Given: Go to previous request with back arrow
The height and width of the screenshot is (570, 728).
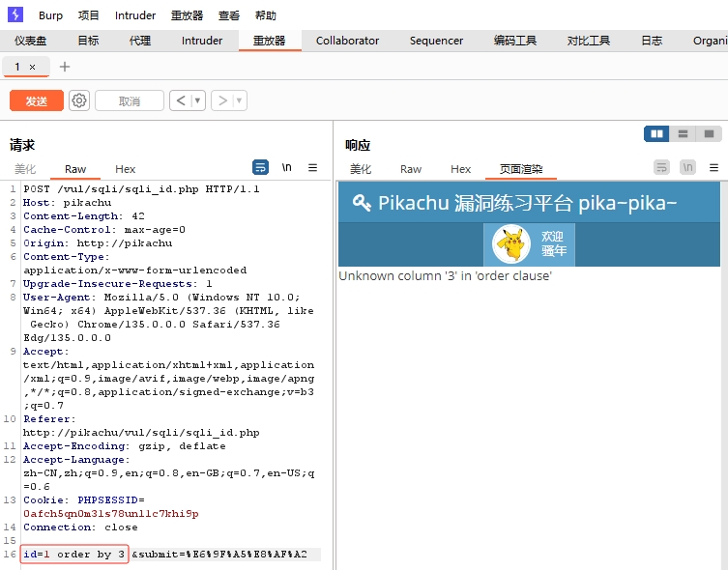Looking at the screenshot, I should tap(181, 100).
